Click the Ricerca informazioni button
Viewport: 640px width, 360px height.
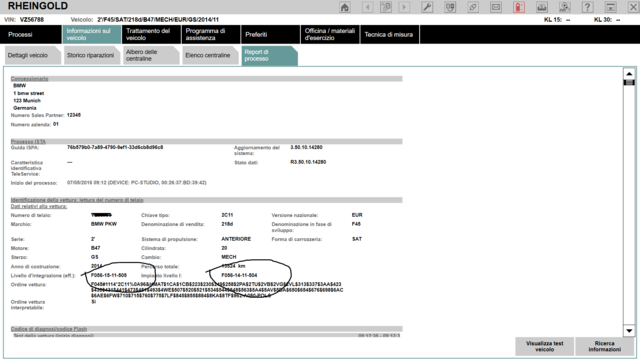coord(604,347)
